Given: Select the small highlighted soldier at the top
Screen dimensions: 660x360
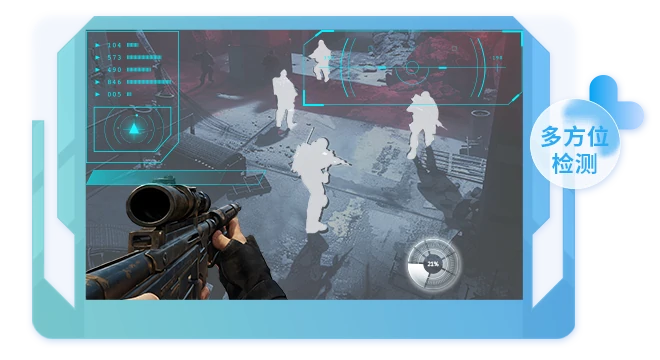Looking at the screenshot, I should click(x=321, y=60).
